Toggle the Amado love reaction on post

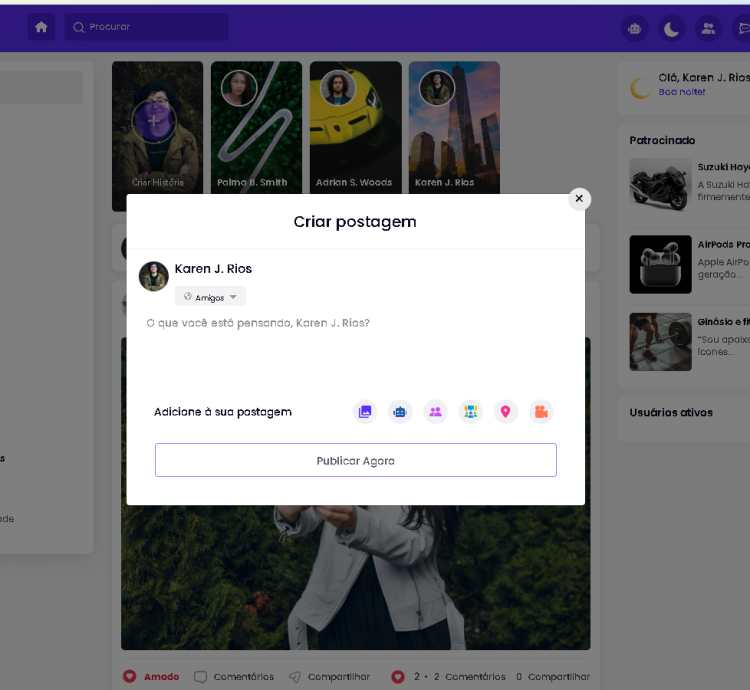150,676
